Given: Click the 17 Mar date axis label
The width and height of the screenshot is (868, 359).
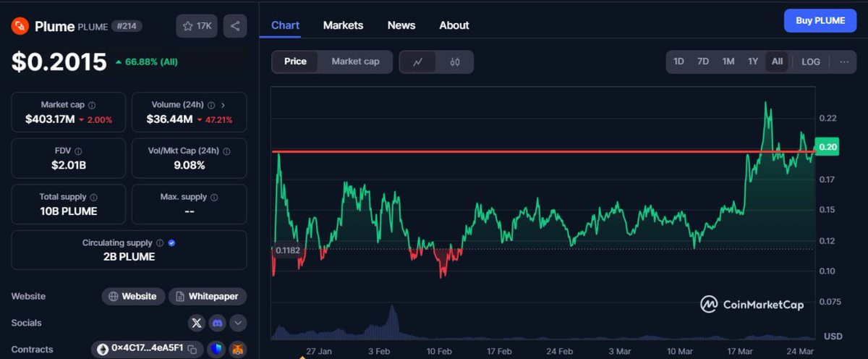Looking at the screenshot, I should (741, 351).
